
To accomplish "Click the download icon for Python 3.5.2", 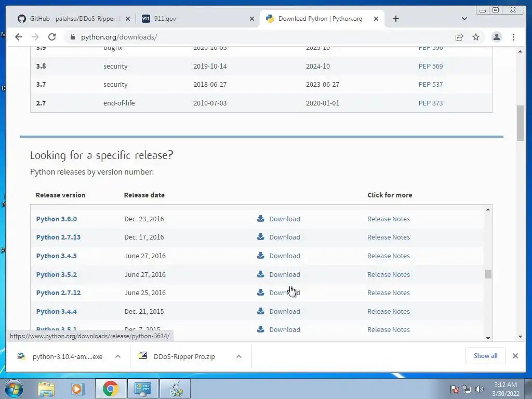I will 261,274.
